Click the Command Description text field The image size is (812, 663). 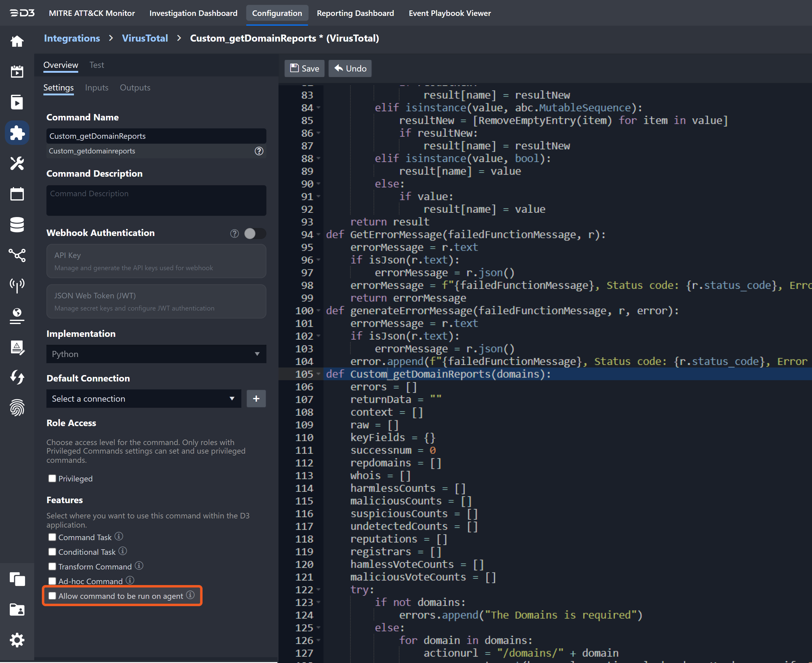pos(156,201)
